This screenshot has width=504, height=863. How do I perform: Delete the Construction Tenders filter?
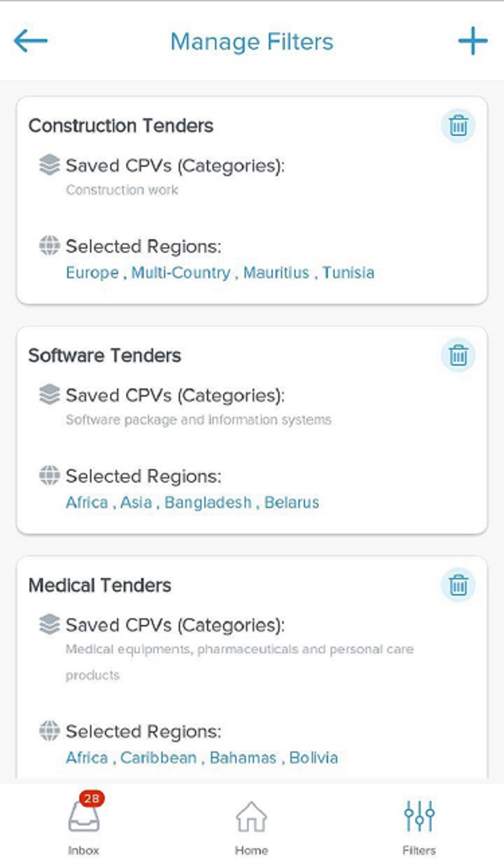458,126
